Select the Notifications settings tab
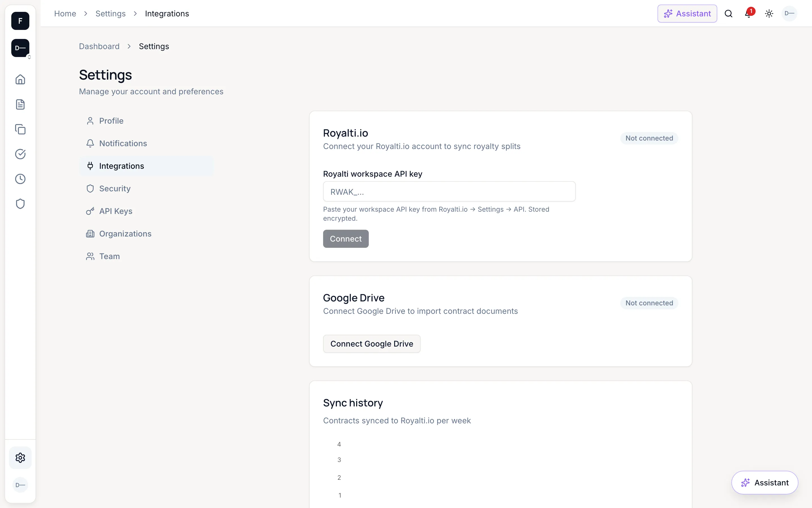Viewport: 812px width, 508px height. (146, 143)
